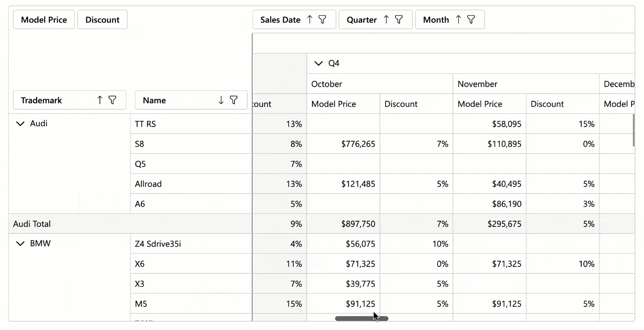This screenshot has width=644, height=330.
Task: Open the filter for Name
Action: [x=234, y=100]
